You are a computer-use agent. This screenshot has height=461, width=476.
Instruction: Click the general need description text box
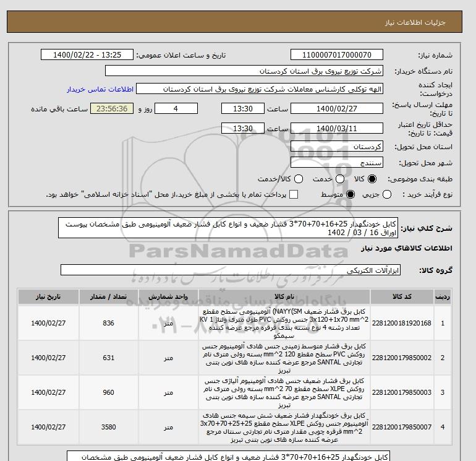(x=228, y=228)
